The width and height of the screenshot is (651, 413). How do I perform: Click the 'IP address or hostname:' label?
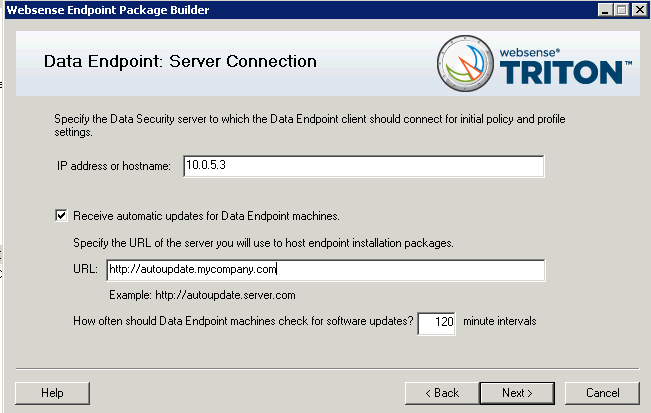coord(114,166)
